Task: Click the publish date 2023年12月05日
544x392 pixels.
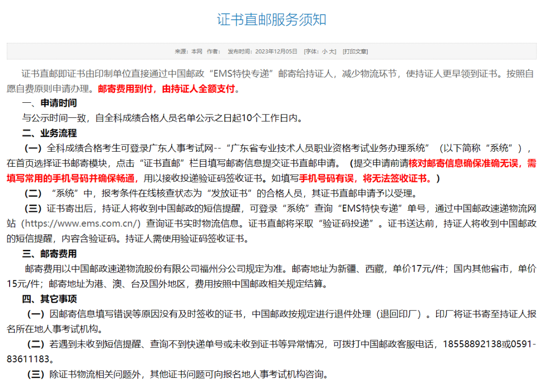Action: (x=276, y=52)
